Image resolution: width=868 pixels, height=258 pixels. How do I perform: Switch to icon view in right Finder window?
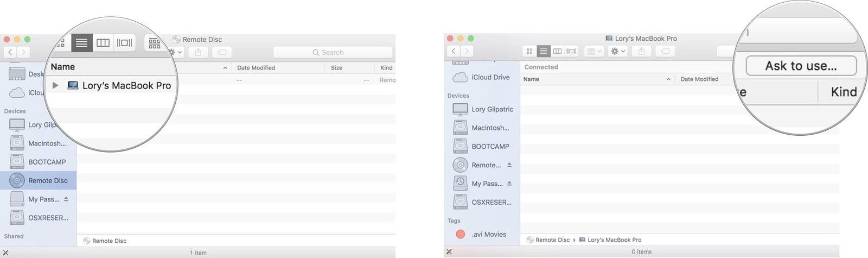point(529,51)
